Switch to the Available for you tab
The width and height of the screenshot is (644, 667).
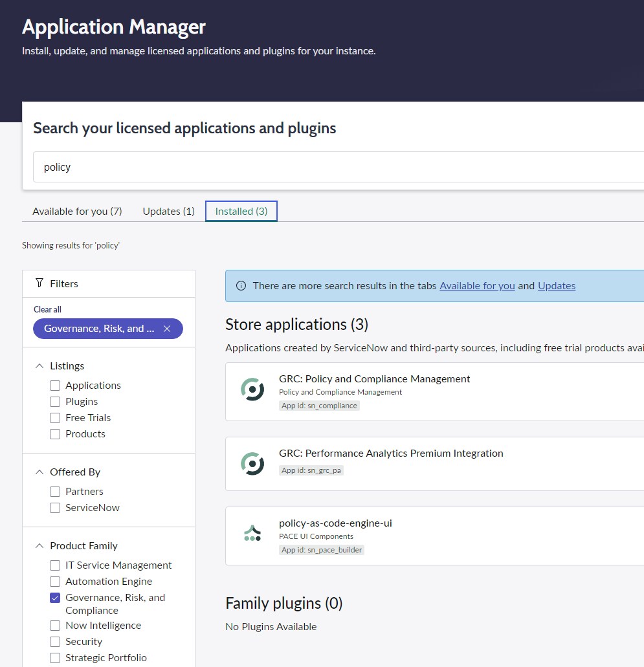click(x=77, y=212)
